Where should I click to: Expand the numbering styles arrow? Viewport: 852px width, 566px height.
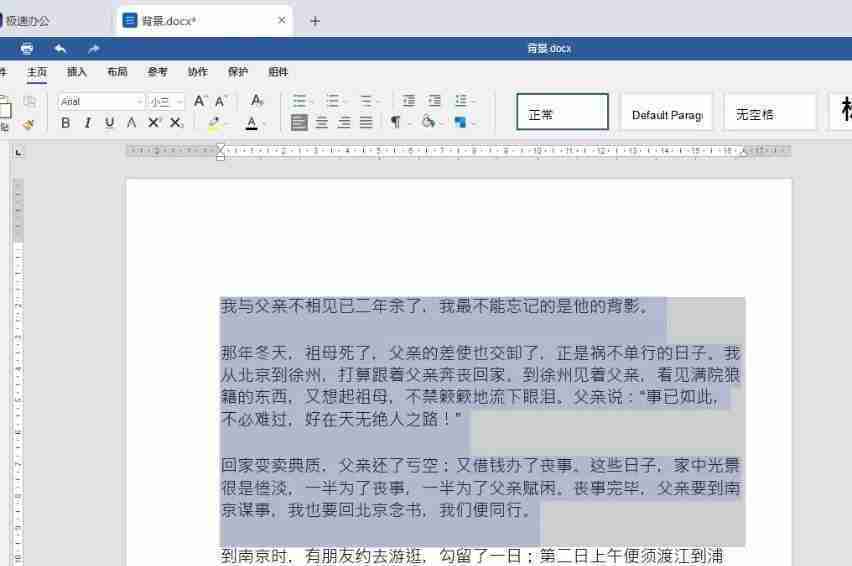point(344,102)
